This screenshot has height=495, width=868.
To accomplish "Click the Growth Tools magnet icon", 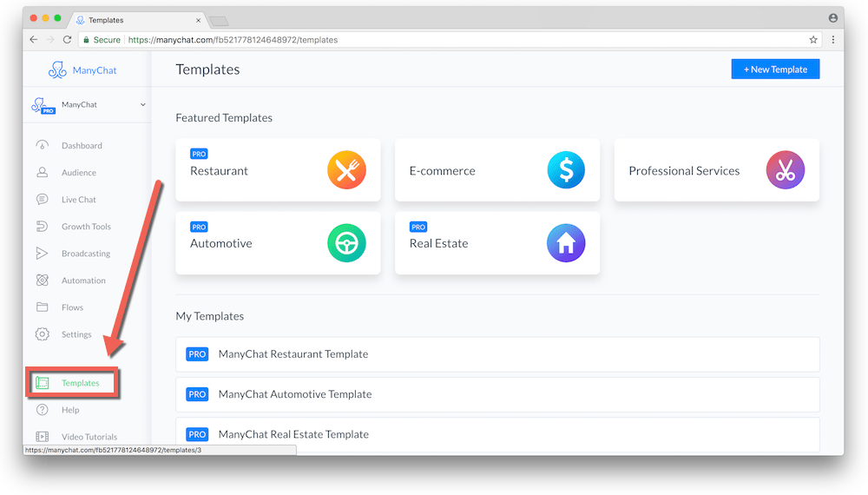I will point(42,226).
